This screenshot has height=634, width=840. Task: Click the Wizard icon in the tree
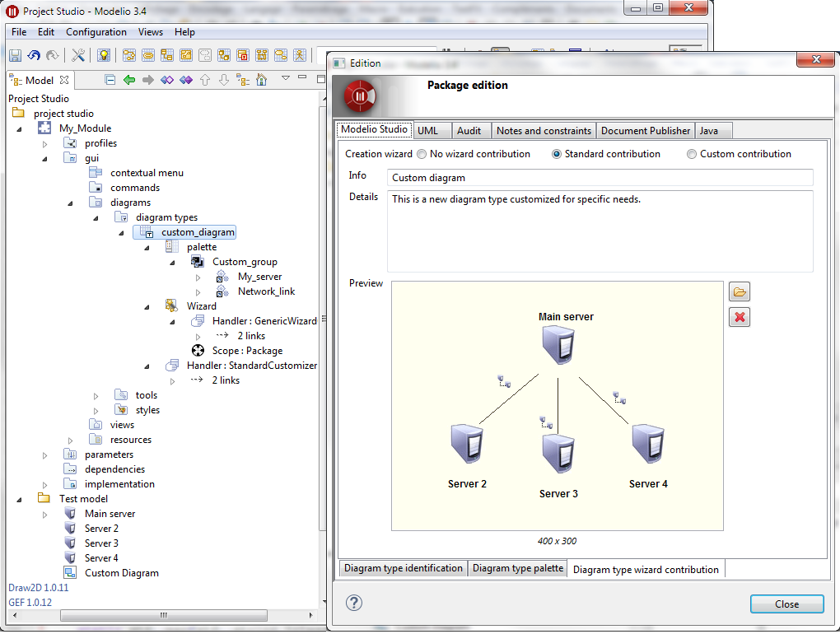tap(171, 305)
